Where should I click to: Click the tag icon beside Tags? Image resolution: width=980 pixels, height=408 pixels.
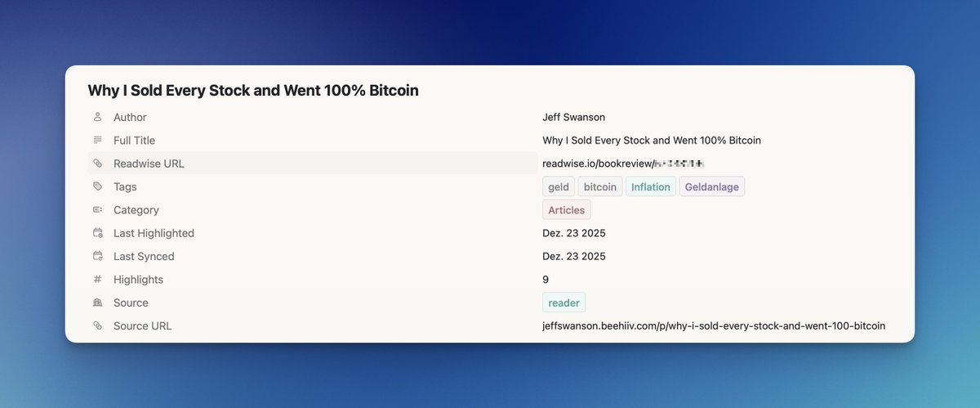98,186
